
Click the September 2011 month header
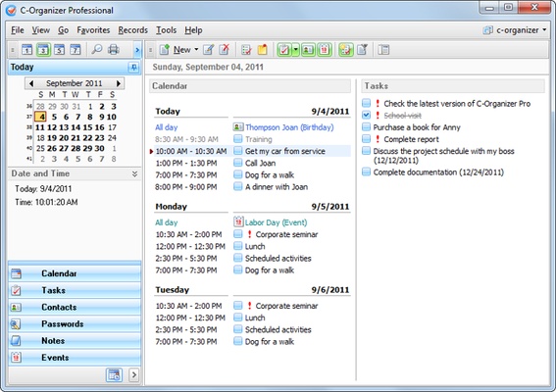pos(75,83)
